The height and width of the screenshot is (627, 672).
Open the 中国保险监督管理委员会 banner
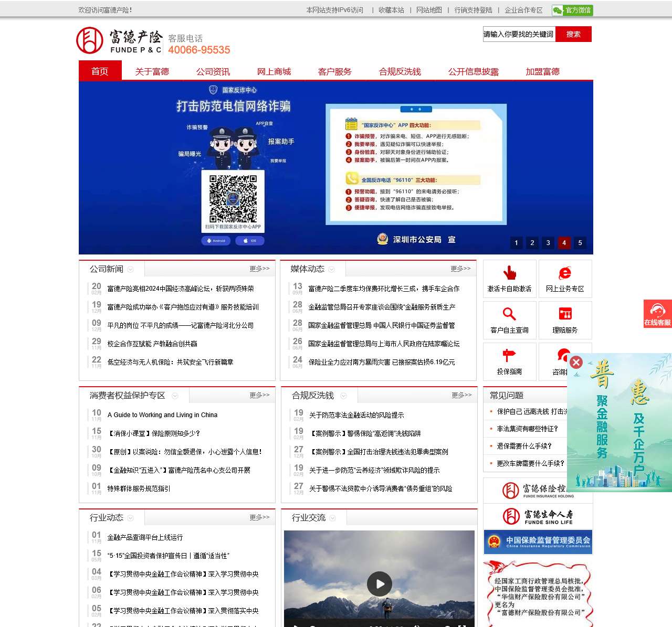tap(538, 542)
